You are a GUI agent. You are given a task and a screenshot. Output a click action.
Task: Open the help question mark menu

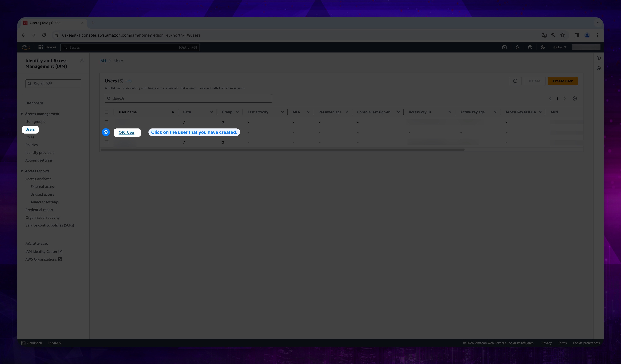[530, 47]
